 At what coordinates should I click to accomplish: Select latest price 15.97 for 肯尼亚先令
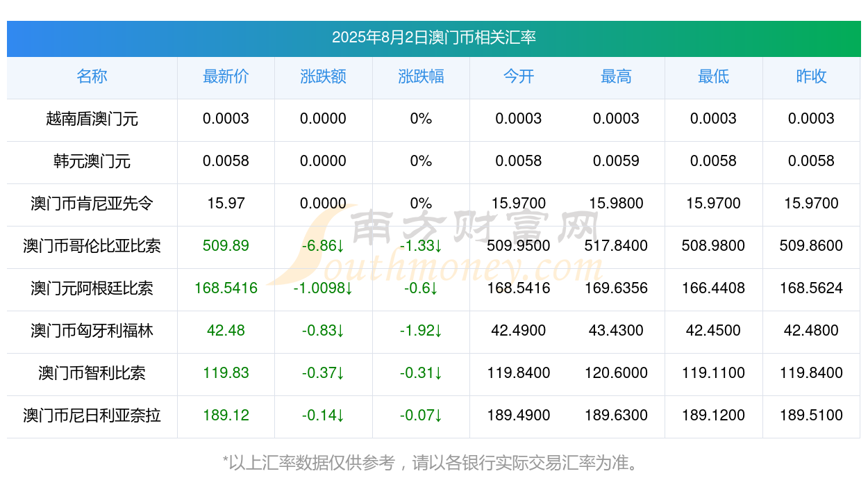(x=226, y=204)
